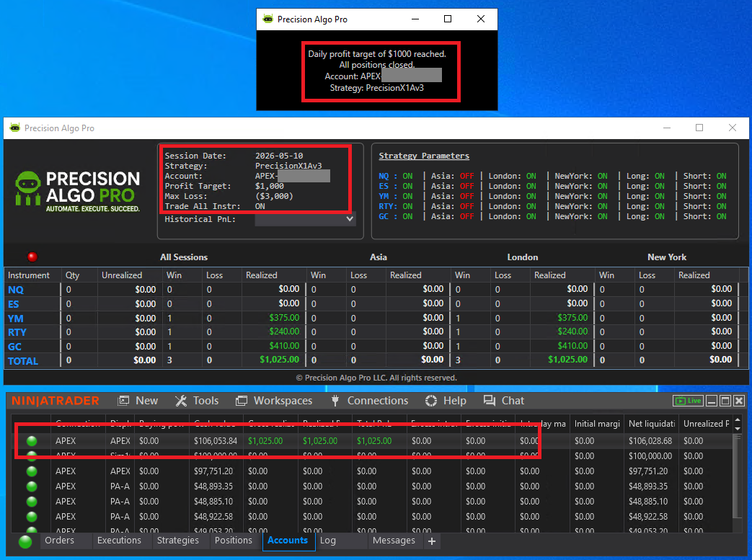The width and height of the screenshot is (752, 560).
Task: Click the green dot on the $106,053.84 account row
Action: (x=32, y=441)
